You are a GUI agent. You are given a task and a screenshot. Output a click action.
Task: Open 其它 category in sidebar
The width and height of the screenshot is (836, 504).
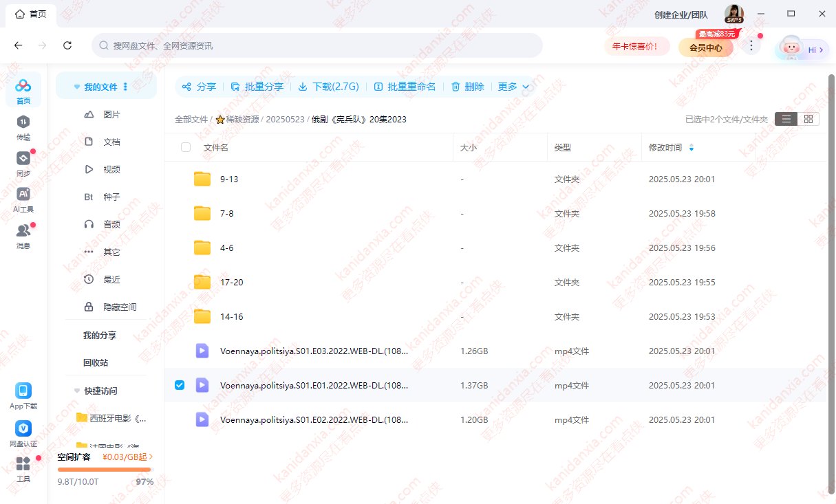111,252
